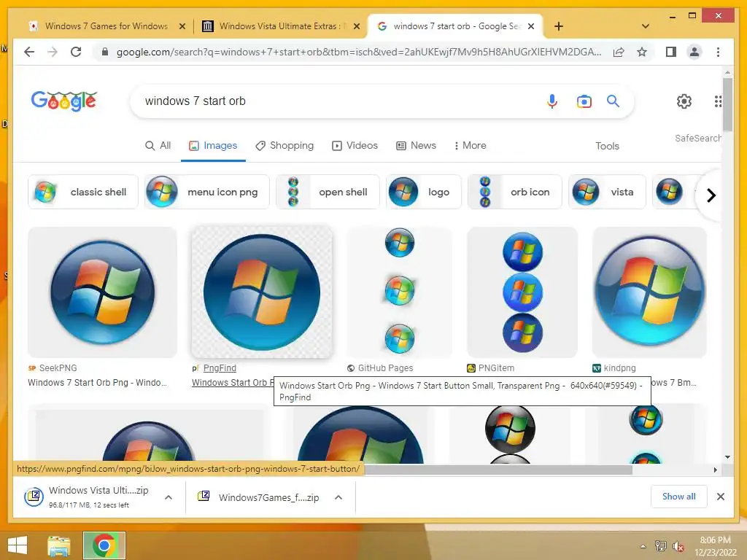Bookmark this tab with the star icon
The width and height of the screenshot is (747, 560).
click(642, 52)
